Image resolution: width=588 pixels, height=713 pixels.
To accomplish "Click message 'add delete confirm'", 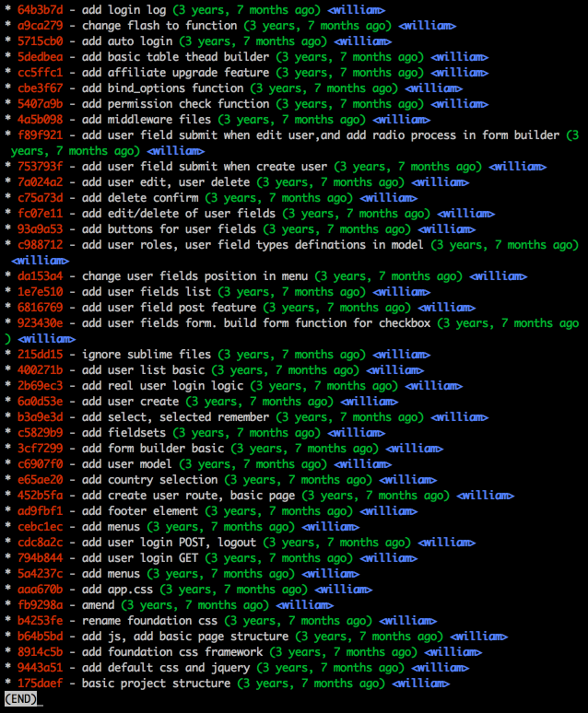I will pos(140,198).
